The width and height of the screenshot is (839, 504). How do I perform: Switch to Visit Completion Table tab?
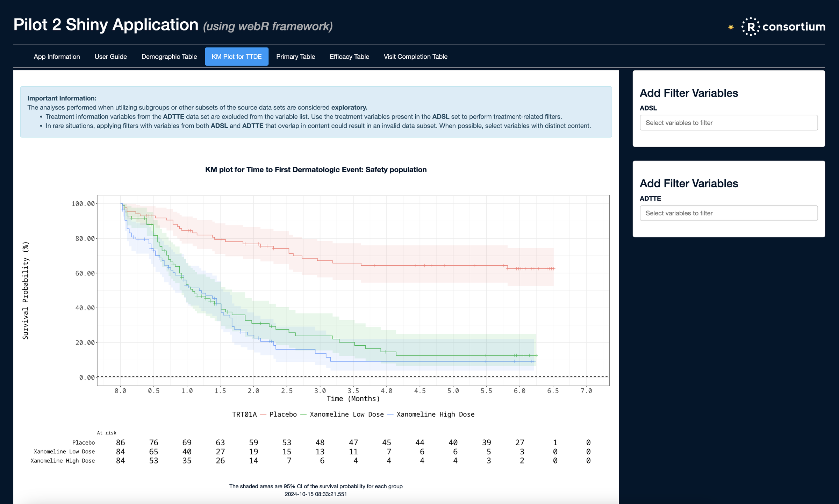coord(415,57)
